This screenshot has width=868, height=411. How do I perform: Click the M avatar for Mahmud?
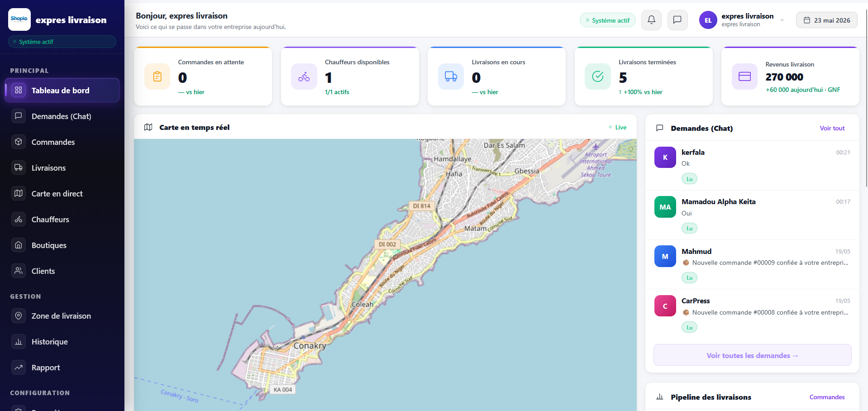pos(665,256)
